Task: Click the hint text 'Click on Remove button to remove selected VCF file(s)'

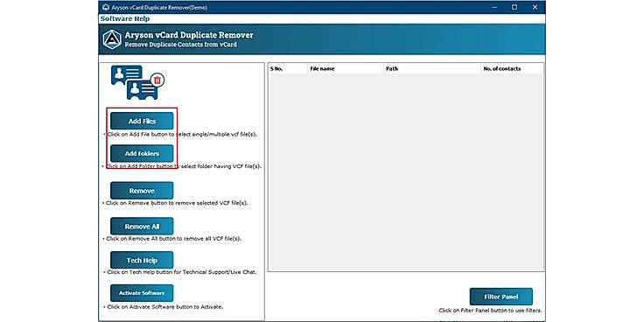Action: 175,203
